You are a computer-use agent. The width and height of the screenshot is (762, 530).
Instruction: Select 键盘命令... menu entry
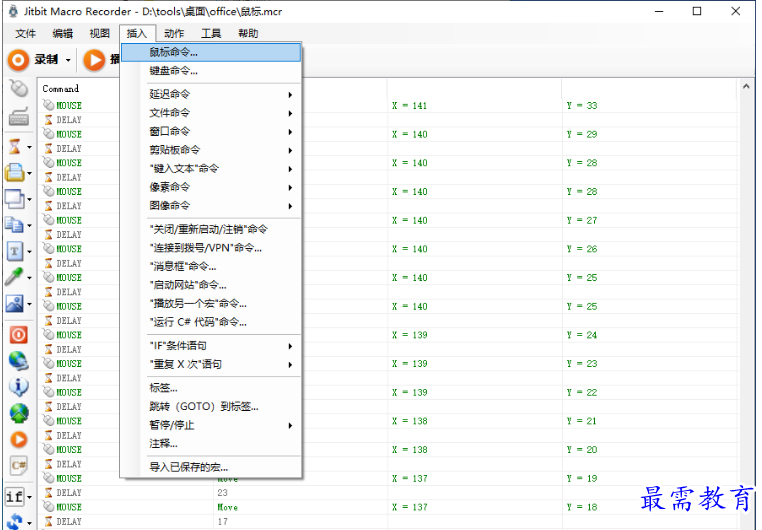[211, 71]
